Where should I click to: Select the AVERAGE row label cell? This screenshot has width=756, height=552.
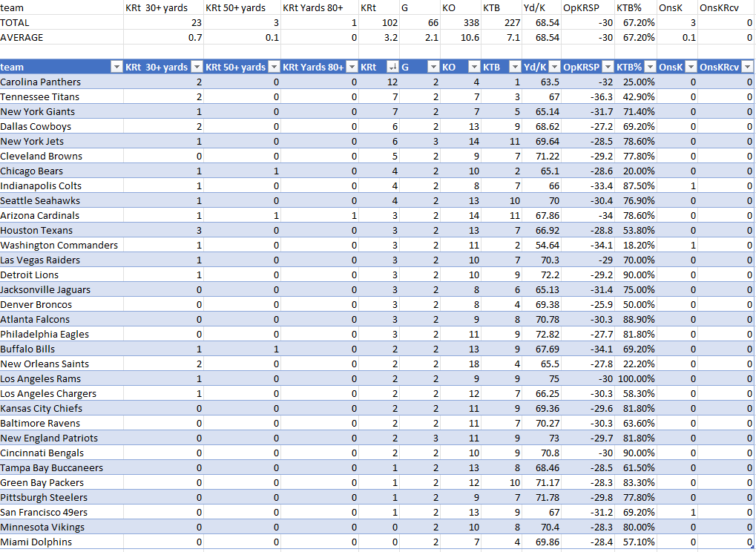pyautogui.click(x=62, y=38)
